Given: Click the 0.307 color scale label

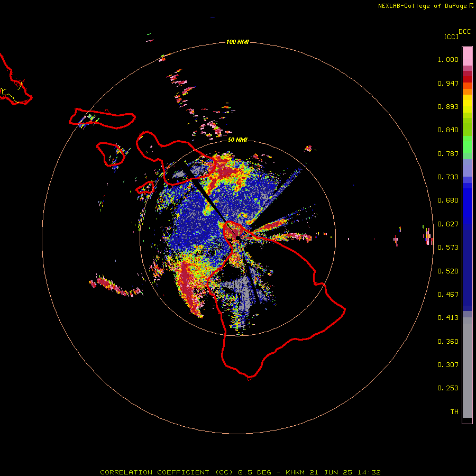Looking at the screenshot, I should [448, 365].
